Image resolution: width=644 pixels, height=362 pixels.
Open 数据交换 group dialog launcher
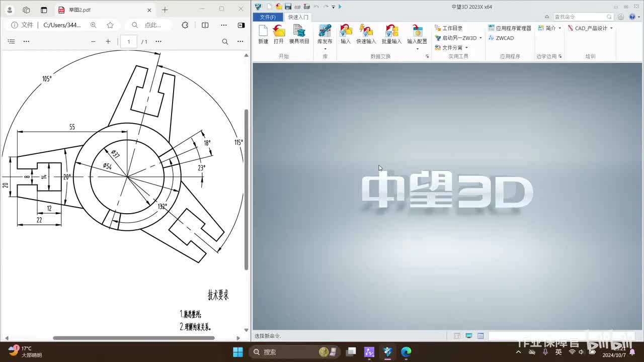point(427,56)
